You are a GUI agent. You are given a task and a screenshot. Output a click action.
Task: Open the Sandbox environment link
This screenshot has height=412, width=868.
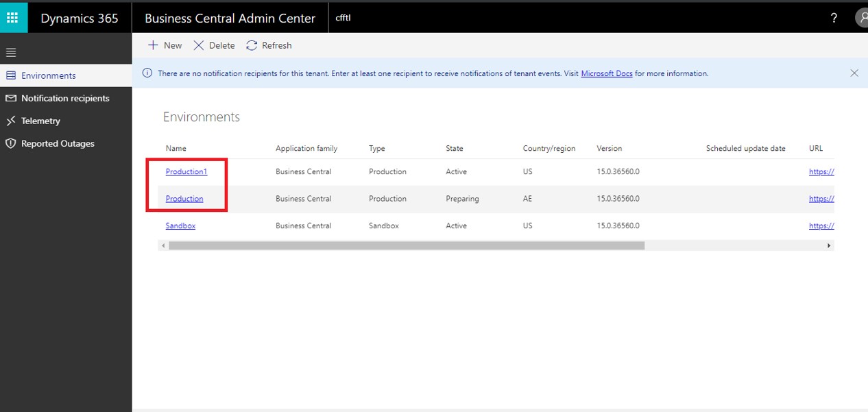[180, 226]
